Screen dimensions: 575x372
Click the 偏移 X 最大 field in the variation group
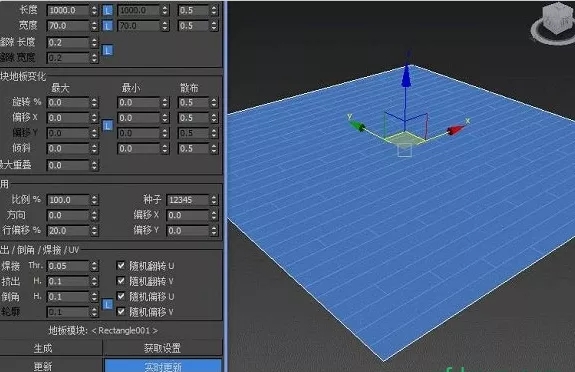click(68, 118)
